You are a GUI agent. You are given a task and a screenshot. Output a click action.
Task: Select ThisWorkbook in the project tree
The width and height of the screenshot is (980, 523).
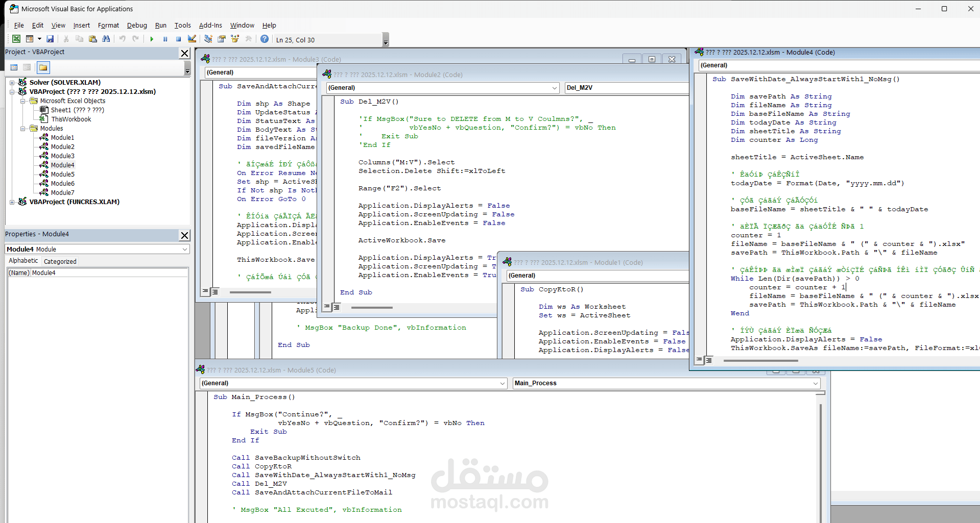coord(71,119)
